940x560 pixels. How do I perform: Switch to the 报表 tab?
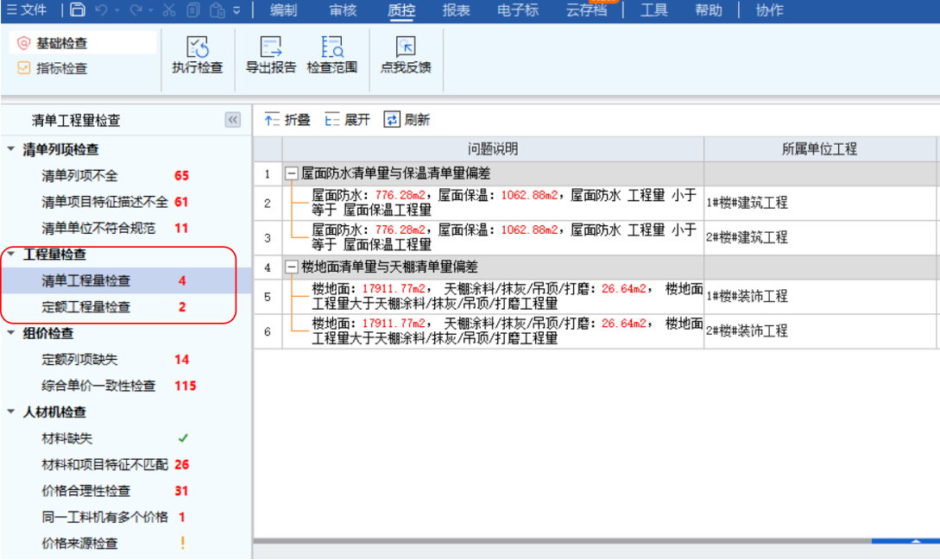[457, 10]
